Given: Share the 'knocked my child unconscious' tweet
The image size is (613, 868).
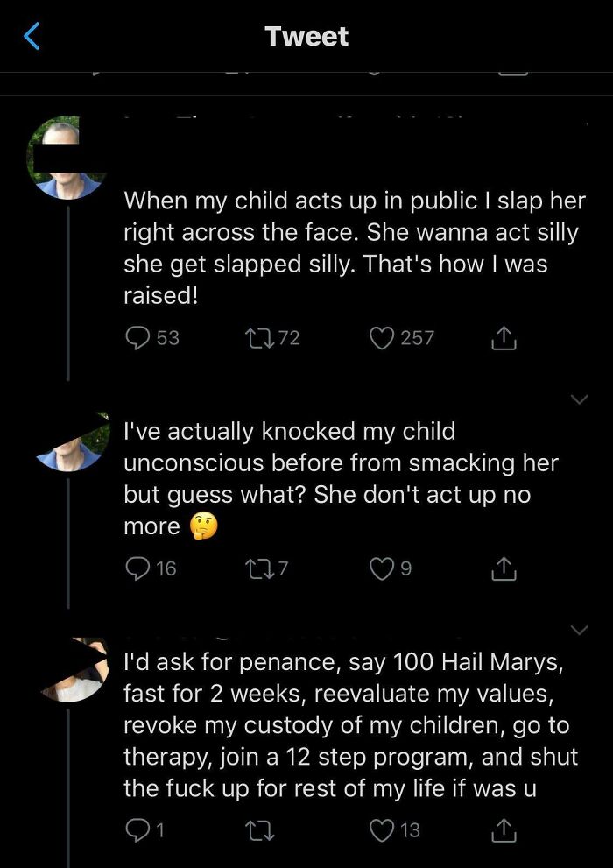Looking at the screenshot, I should 504,568.
